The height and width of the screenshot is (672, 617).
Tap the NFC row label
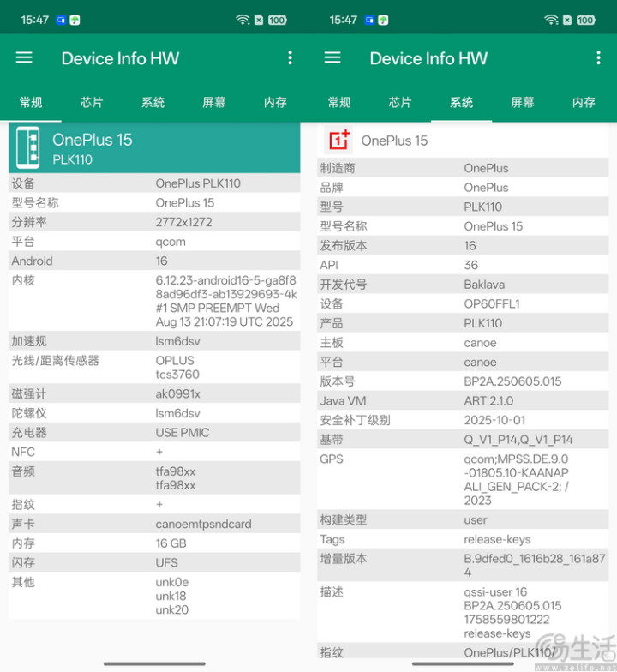pyautogui.click(x=23, y=452)
